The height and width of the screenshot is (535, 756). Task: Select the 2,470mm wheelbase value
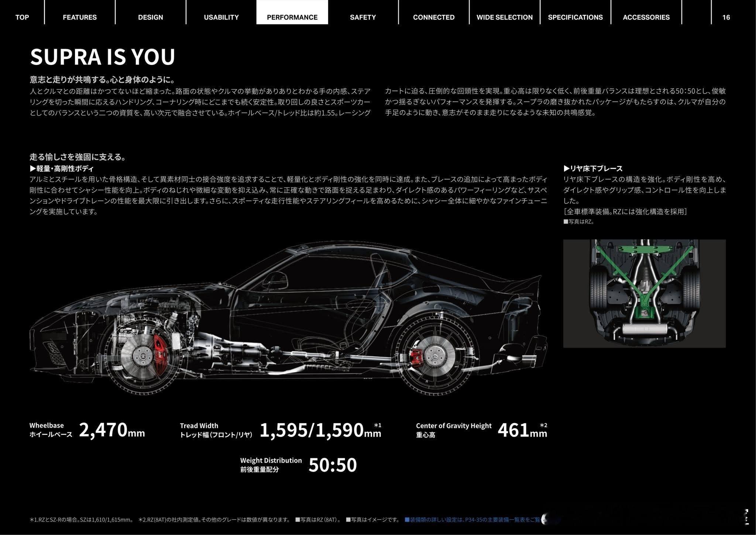pyautogui.click(x=112, y=430)
